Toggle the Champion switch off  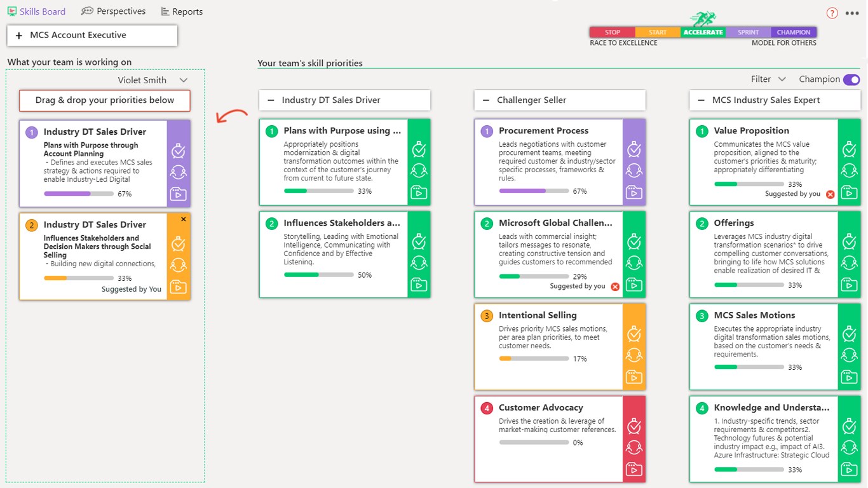[x=851, y=79]
